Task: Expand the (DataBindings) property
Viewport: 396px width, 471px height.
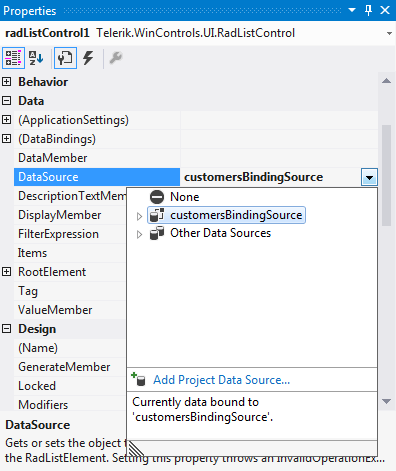Action: 7,139
